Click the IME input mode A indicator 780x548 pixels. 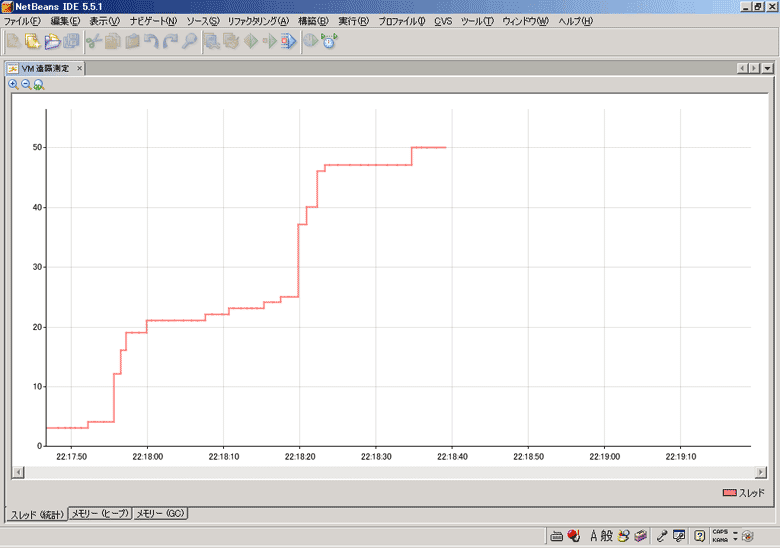point(593,536)
